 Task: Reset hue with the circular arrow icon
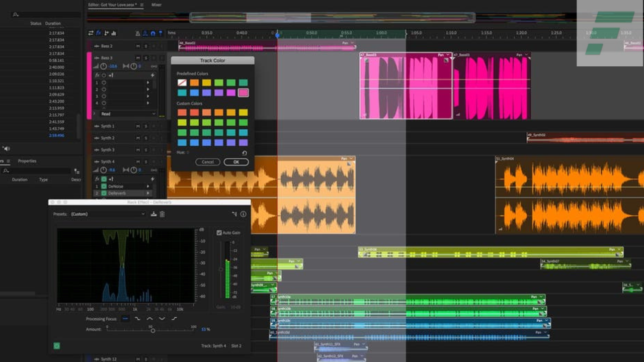245,153
